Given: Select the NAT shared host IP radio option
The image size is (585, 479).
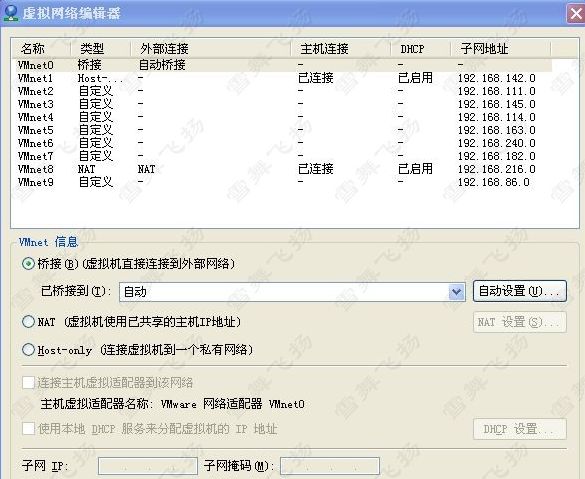Looking at the screenshot, I should [28, 322].
